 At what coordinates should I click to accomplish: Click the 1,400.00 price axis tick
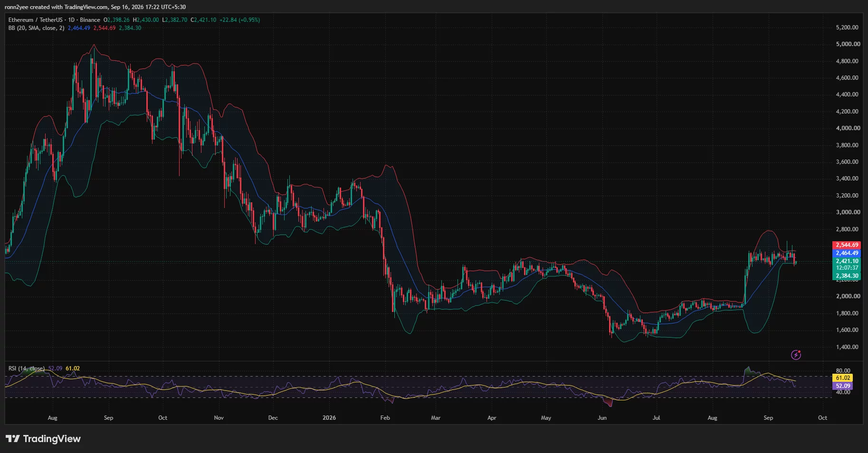tap(847, 347)
